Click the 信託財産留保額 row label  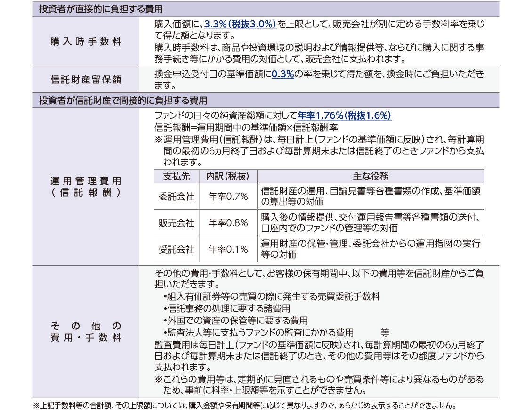coord(86,80)
